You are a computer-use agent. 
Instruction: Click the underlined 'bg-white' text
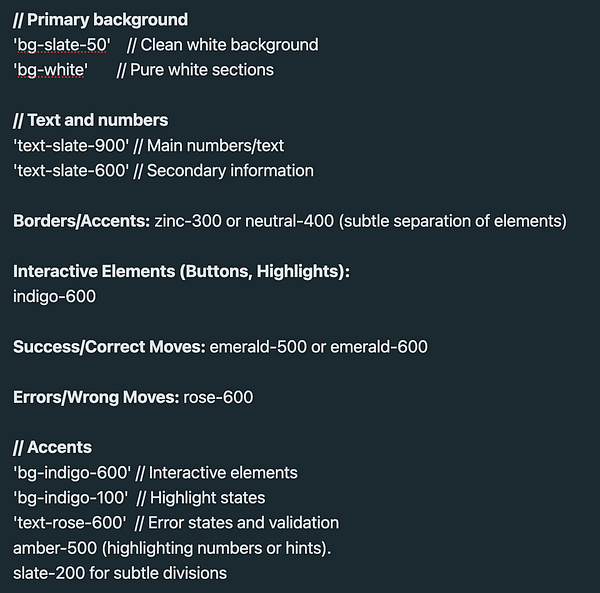point(51,70)
